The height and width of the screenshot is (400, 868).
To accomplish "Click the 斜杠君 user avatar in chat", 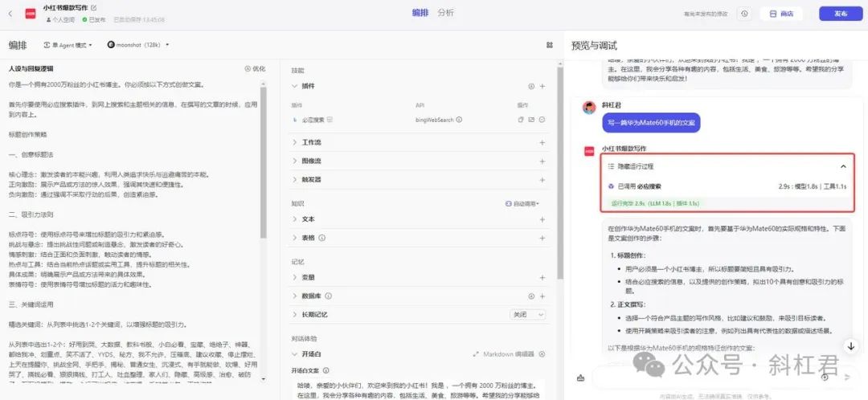I will [x=589, y=107].
